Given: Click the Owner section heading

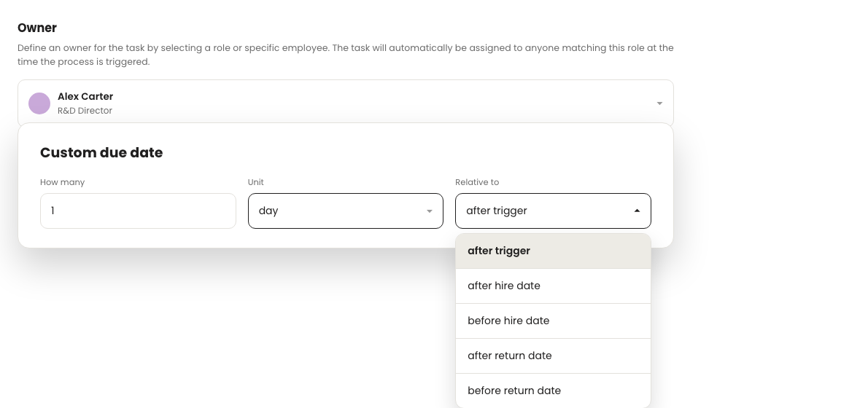Looking at the screenshot, I should point(37,28).
